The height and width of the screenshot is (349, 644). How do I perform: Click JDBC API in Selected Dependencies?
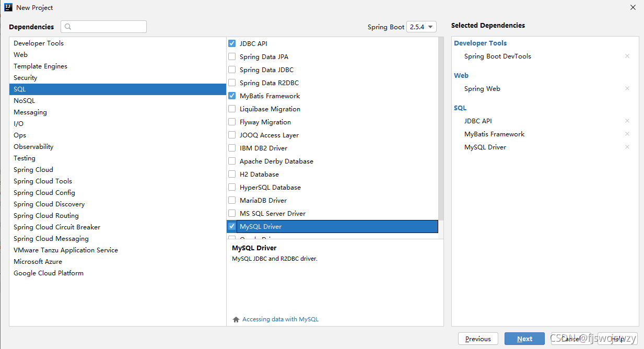tap(478, 121)
